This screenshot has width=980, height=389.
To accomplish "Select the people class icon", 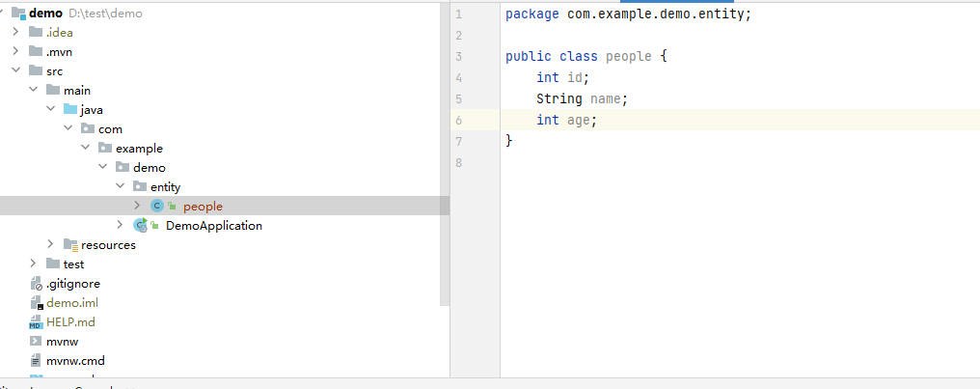I will coord(157,206).
